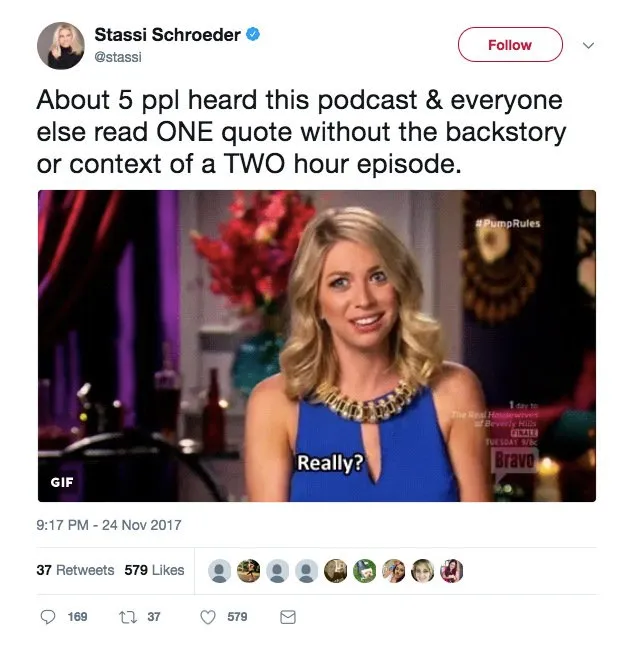Follow the @stassi account
The height and width of the screenshot is (648, 631).
point(510,45)
